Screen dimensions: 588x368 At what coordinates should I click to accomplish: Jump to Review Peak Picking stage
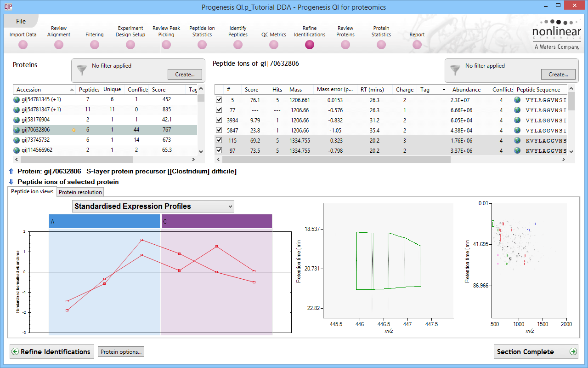click(x=166, y=45)
